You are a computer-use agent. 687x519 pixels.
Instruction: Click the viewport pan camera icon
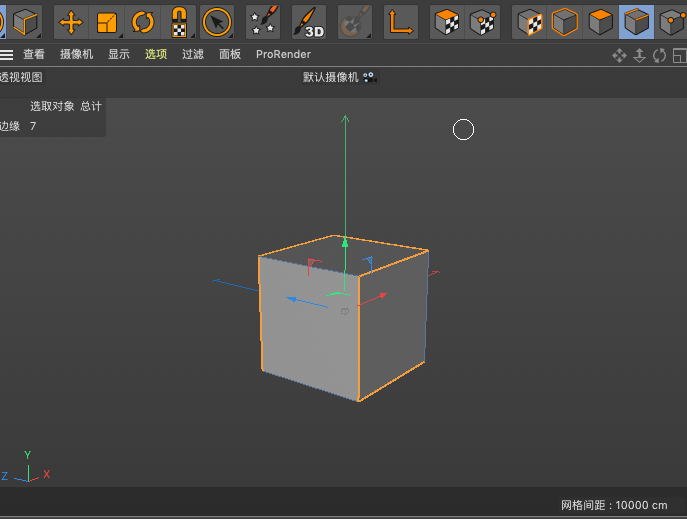click(619, 56)
